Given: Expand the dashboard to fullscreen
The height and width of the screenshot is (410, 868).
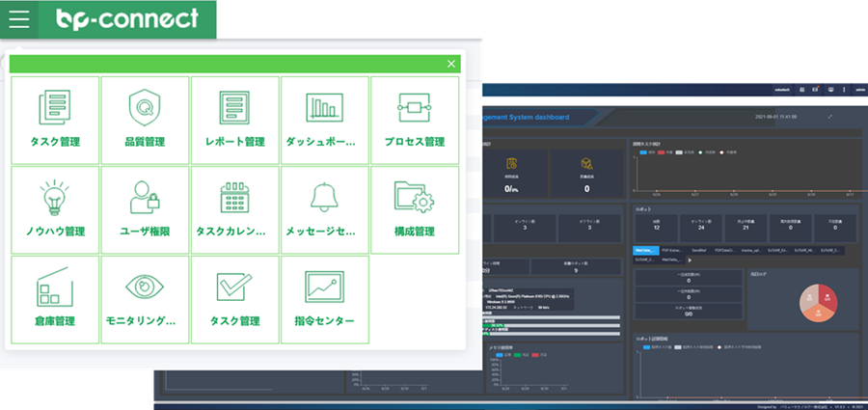Looking at the screenshot, I should coord(829,117).
